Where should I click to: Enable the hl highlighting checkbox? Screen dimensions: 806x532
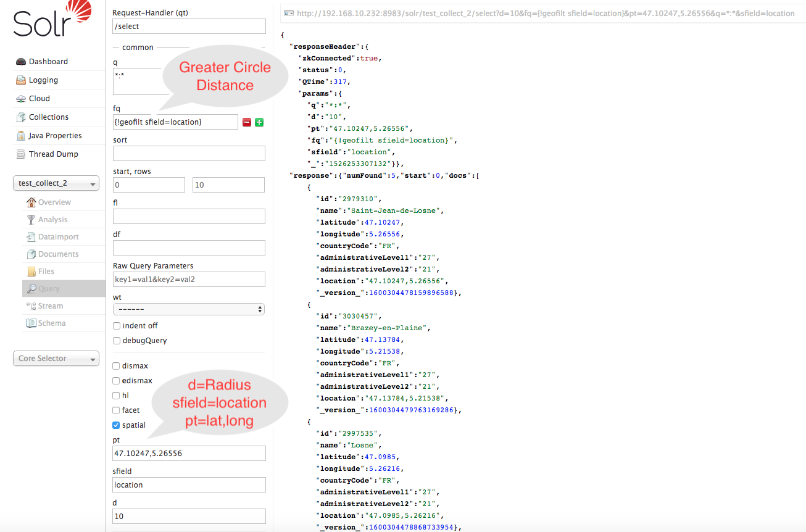(117, 396)
